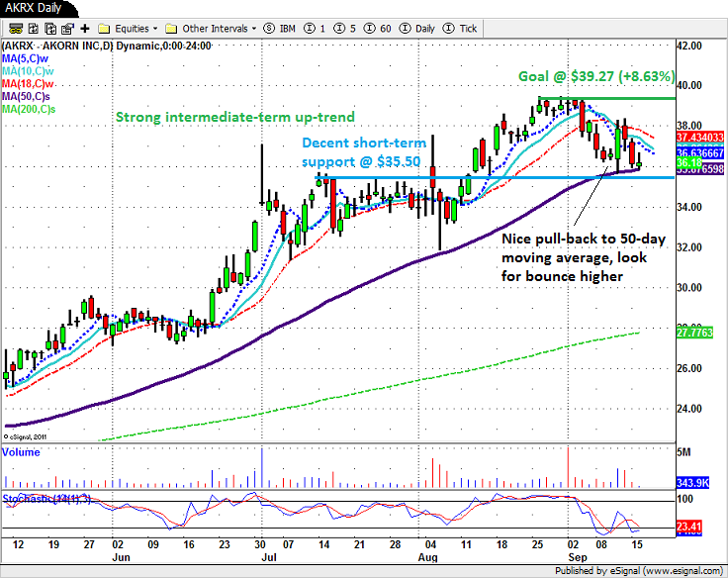The image size is (728, 578).
Task: Click the 343.9K volume value marker
Action: click(692, 483)
